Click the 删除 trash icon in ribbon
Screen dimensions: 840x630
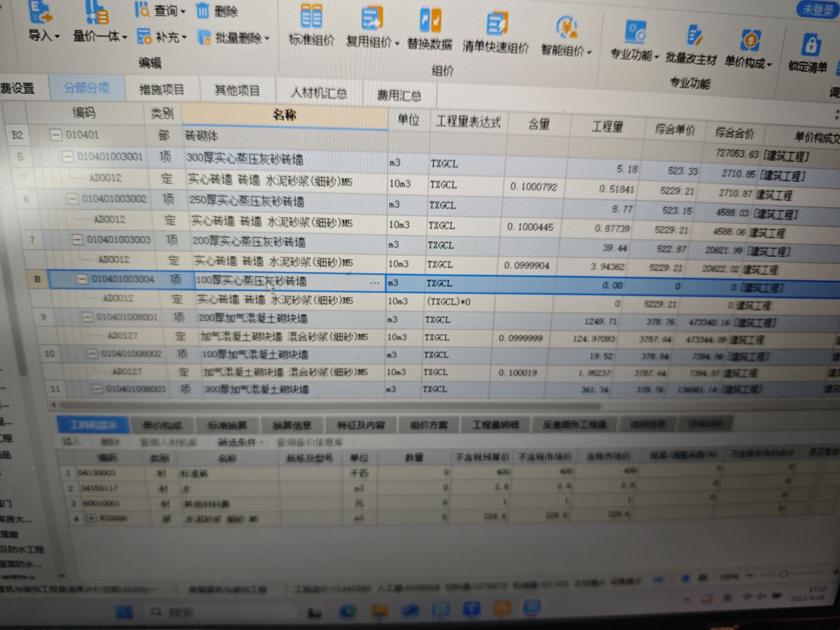[x=202, y=10]
